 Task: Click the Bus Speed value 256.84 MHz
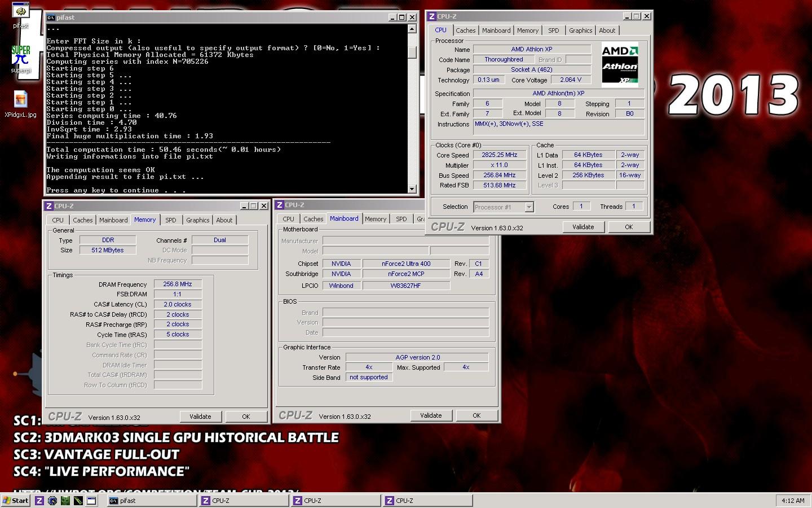[x=500, y=175]
